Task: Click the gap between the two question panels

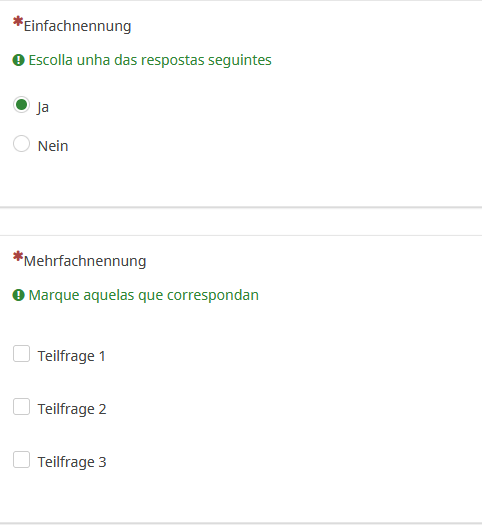Action: pos(241,221)
